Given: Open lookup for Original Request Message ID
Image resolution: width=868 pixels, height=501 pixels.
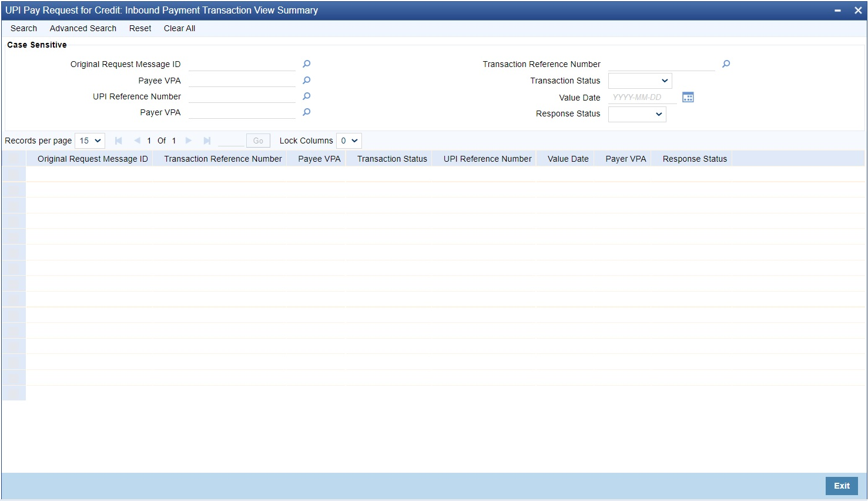Looking at the screenshot, I should click(x=306, y=64).
